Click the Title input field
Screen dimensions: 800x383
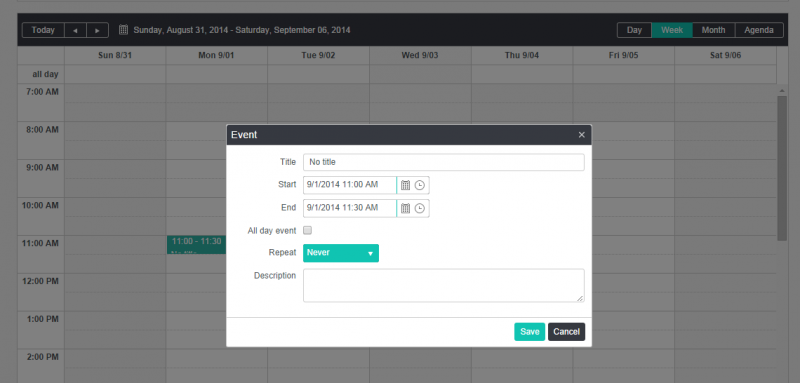(443, 162)
